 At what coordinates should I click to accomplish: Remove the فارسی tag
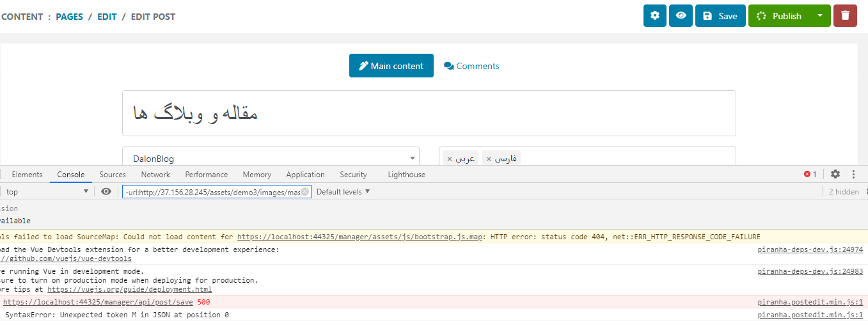tap(489, 159)
